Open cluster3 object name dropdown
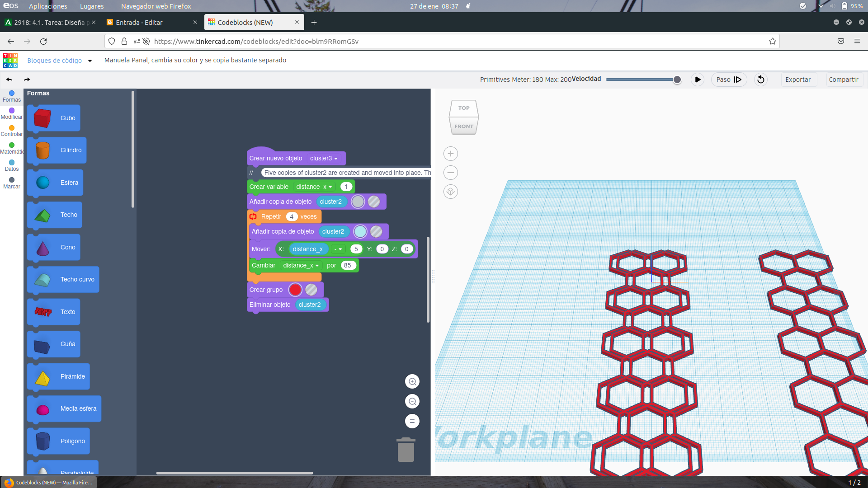The image size is (868, 488). [324, 158]
